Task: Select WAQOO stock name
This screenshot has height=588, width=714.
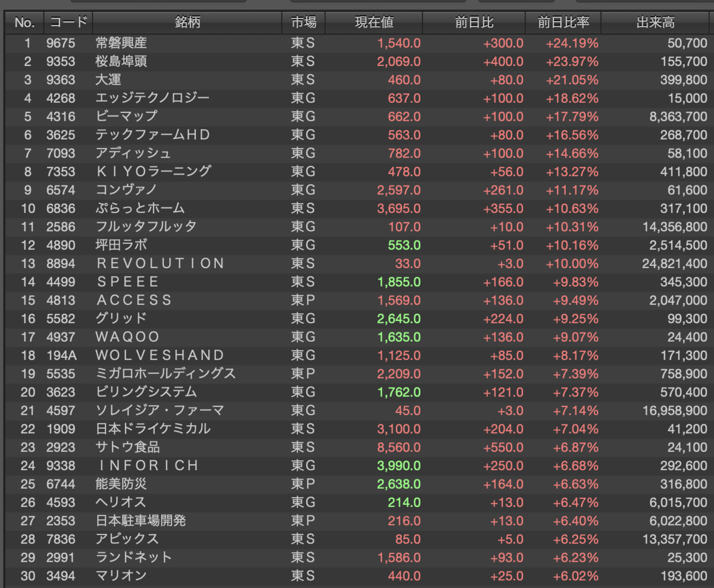Action: tap(127, 337)
